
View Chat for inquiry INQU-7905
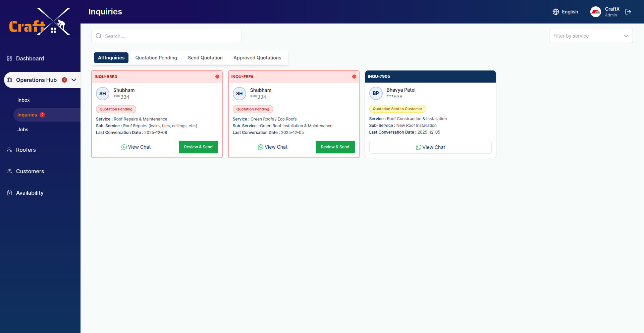click(430, 147)
